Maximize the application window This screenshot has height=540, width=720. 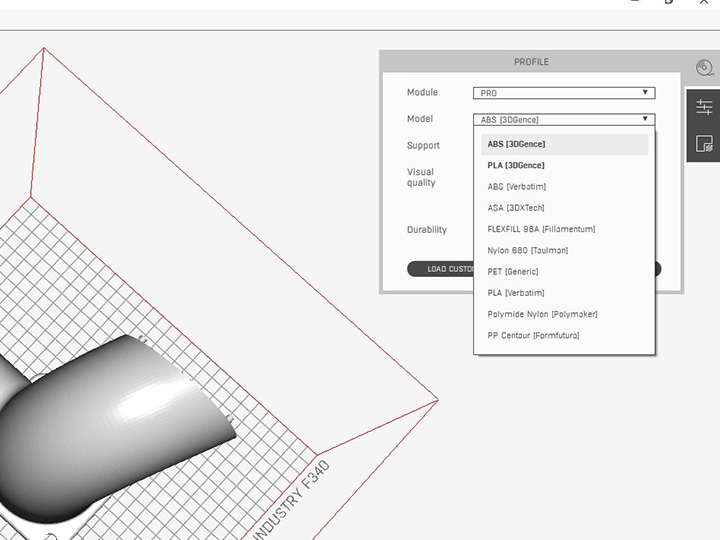669,3
